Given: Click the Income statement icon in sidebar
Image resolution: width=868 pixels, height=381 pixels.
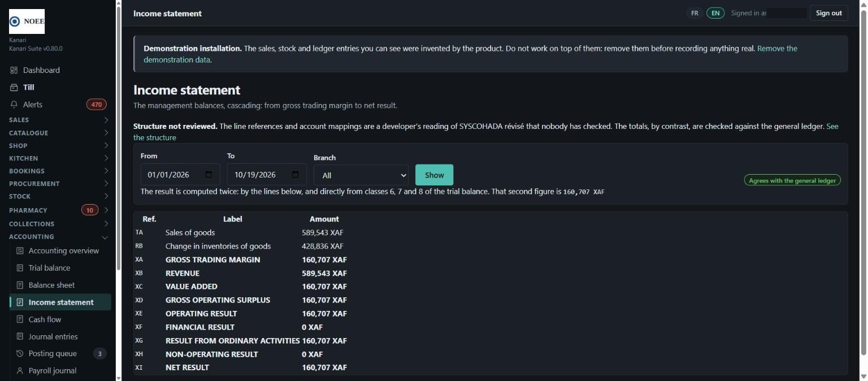Looking at the screenshot, I should pyautogui.click(x=20, y=302).
